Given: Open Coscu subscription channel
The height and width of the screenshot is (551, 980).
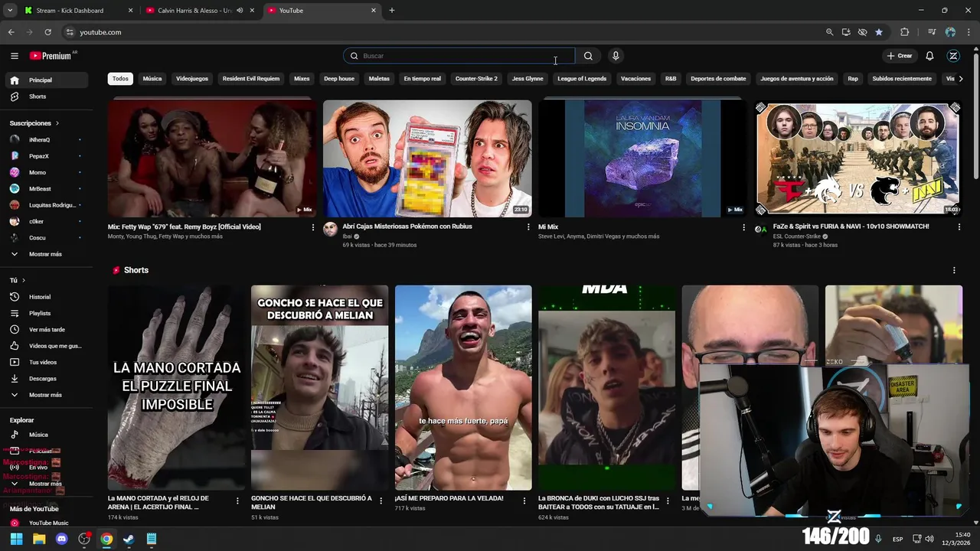Looking at the screenshot, I should 46,238.
